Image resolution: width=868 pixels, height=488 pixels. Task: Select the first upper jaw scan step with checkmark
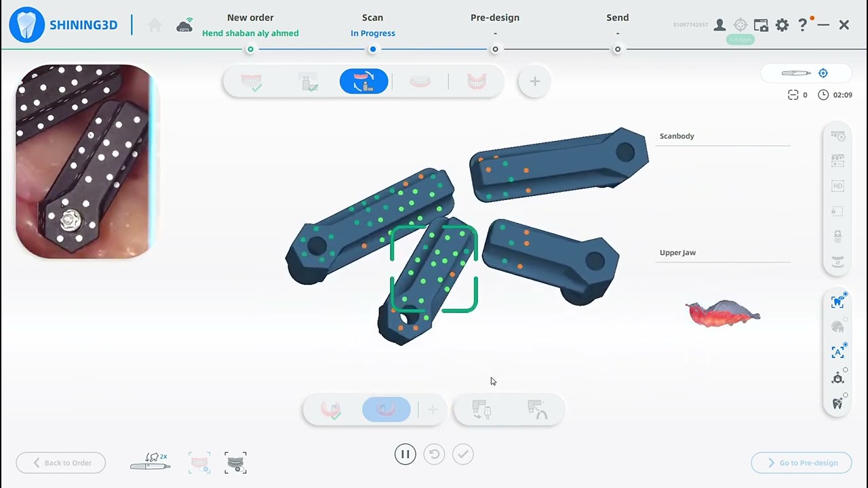(x=252, y=82)
